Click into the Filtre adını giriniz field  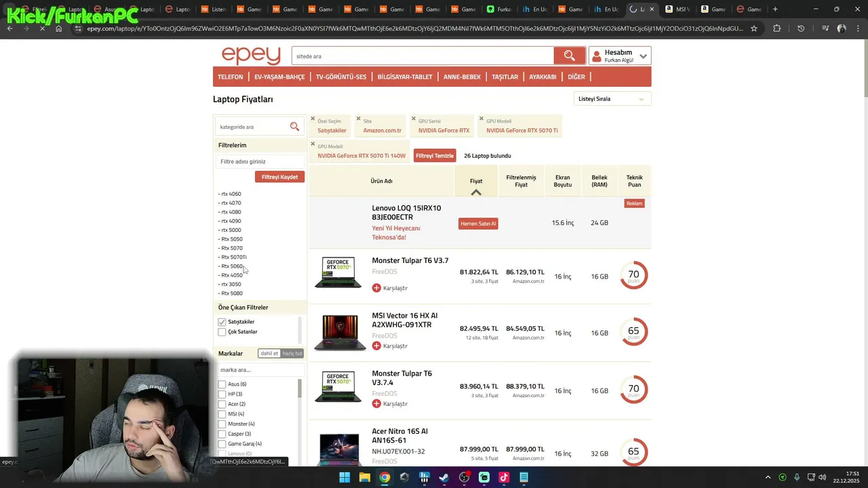click(x=260, y=161)
